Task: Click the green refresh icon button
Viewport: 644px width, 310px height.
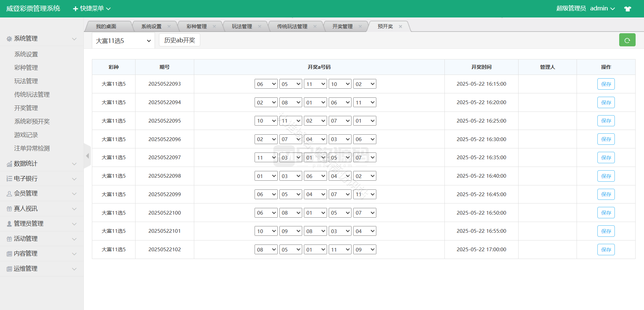Action: [627, 40]
